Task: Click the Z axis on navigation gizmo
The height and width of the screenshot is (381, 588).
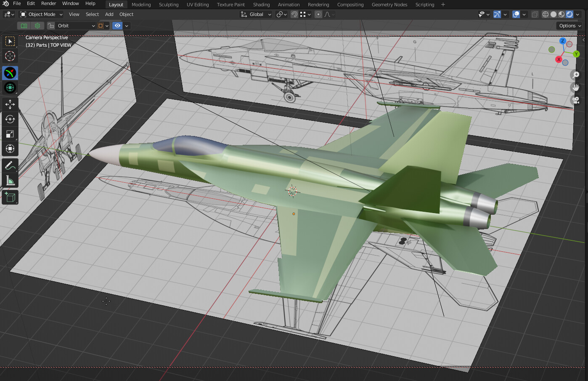Action: [x=562, y=41]
